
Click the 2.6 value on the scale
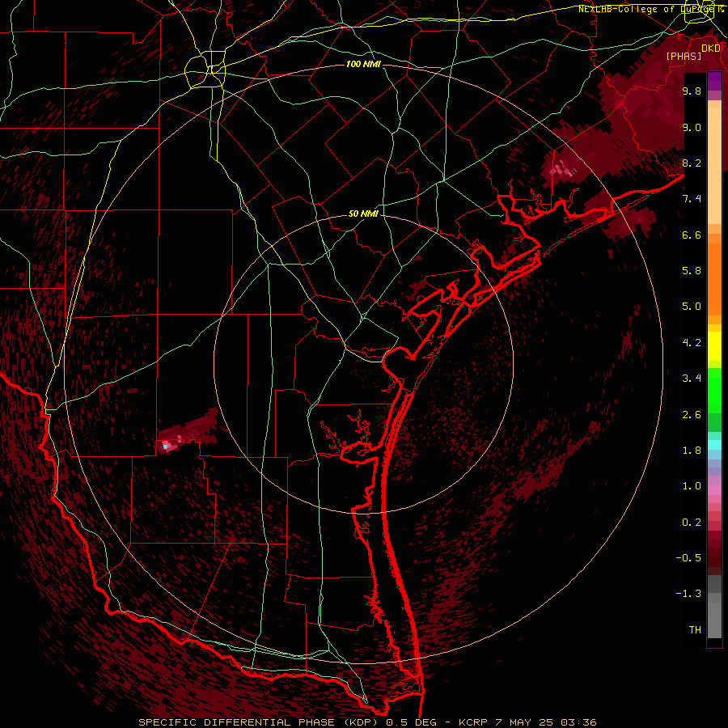[x=692, y=414]
